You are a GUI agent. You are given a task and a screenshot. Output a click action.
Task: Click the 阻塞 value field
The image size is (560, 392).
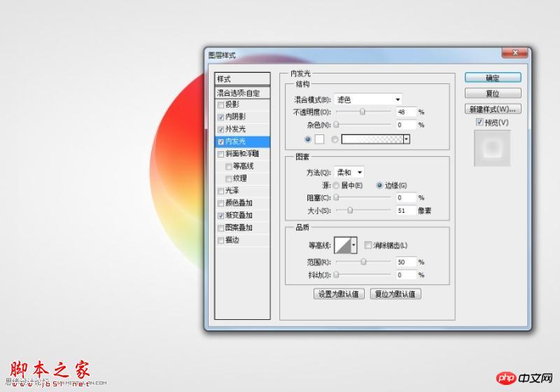tap(406, 197)
